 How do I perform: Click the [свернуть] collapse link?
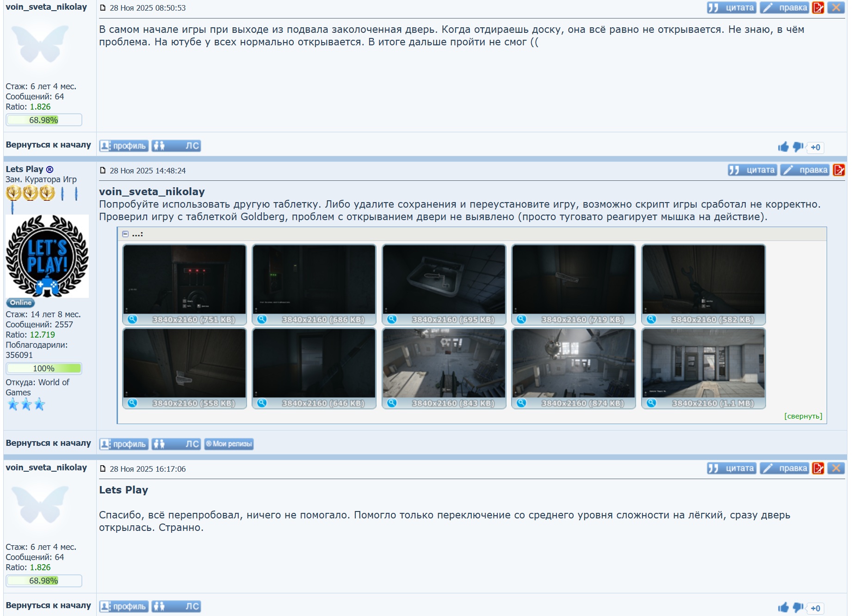(x=803, y=416)
